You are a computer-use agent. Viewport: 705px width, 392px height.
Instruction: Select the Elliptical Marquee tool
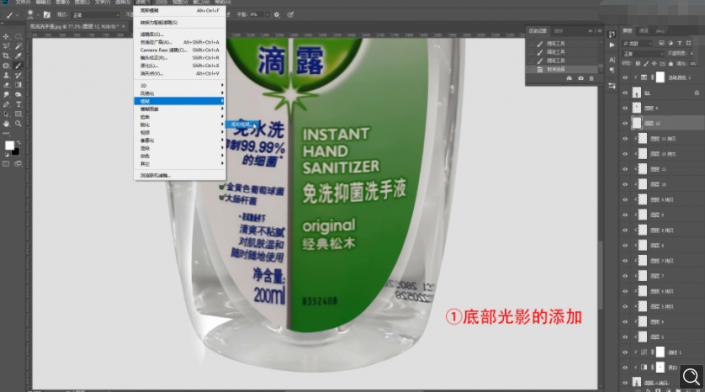click(18, 36)
